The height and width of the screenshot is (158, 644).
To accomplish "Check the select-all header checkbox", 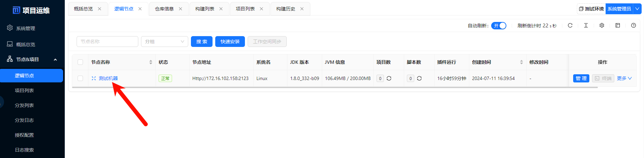I will pyautogui.click(x=80, y=62).
